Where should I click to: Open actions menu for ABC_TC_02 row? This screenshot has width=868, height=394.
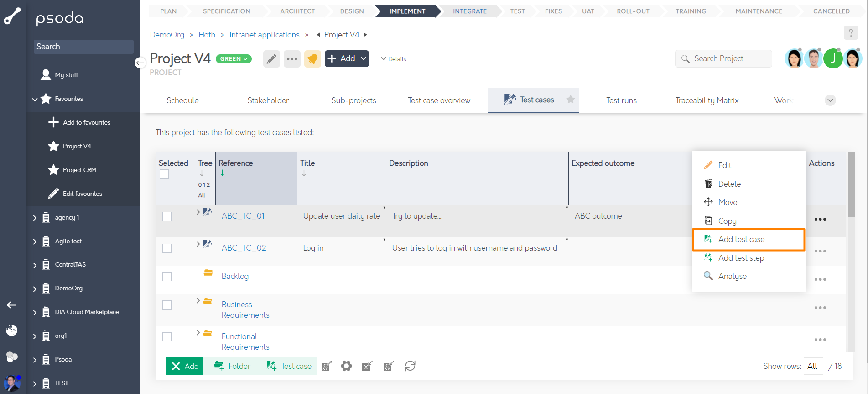click(x=820, y=251)
